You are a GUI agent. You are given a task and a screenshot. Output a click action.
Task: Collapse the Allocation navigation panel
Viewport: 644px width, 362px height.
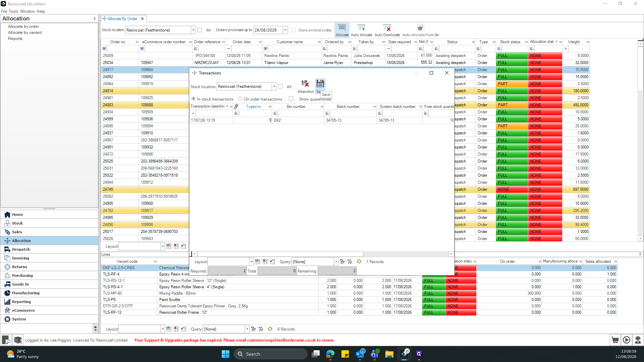coord(95,18)
